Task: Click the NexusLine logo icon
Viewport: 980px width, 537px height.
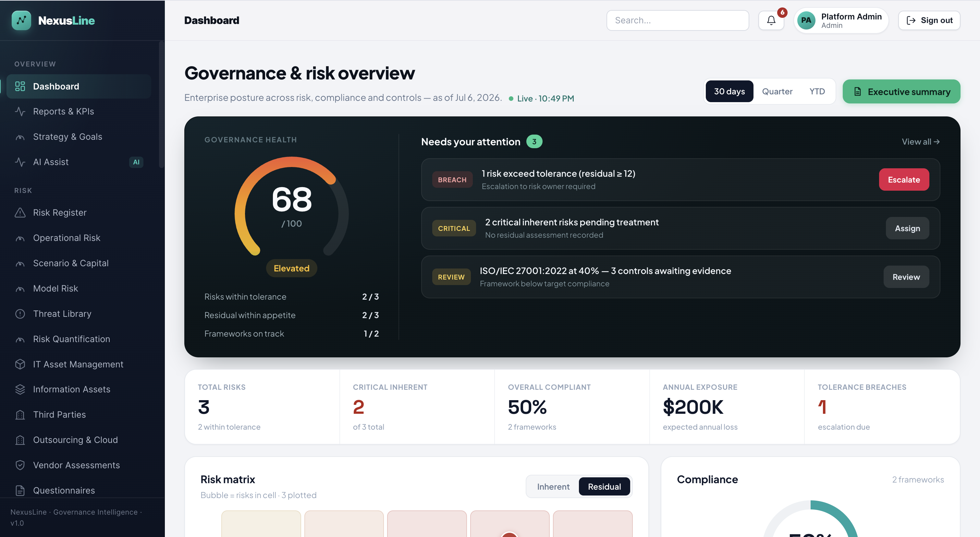Action: [21, 20]
